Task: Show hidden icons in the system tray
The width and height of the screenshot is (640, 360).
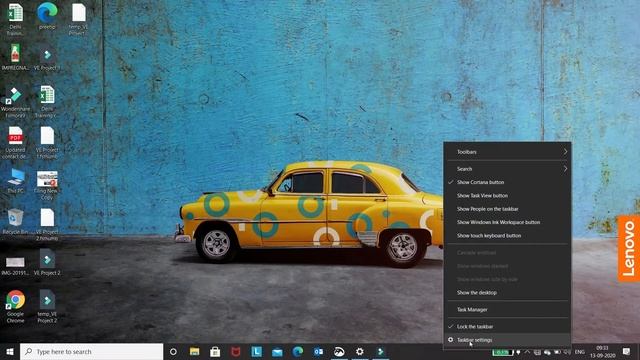Action: click(527, 352)
